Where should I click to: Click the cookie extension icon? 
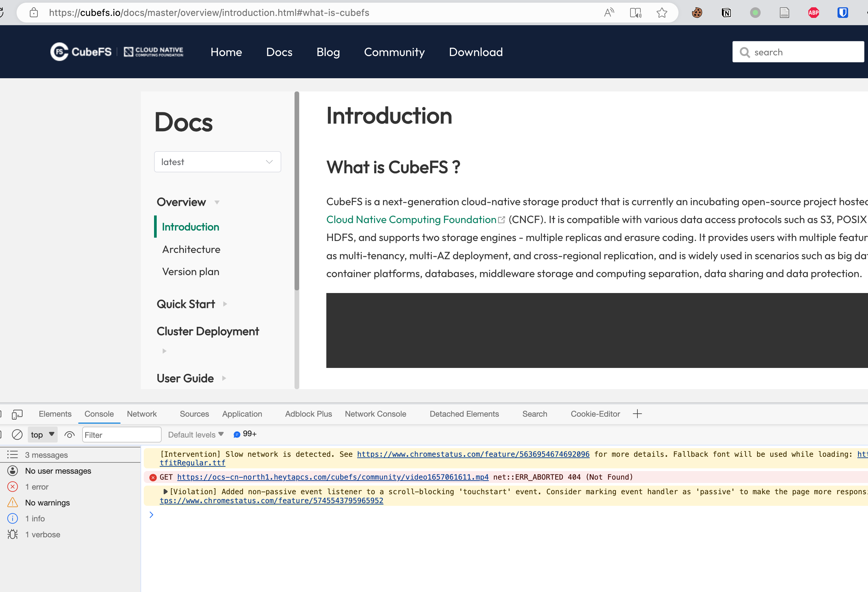click(697, 12)
